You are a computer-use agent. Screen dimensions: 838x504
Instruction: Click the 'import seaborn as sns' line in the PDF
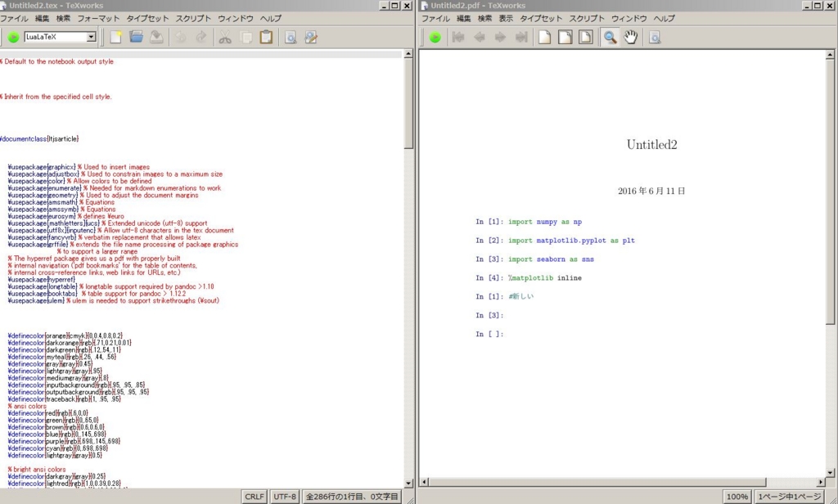(x=551, y=259)
